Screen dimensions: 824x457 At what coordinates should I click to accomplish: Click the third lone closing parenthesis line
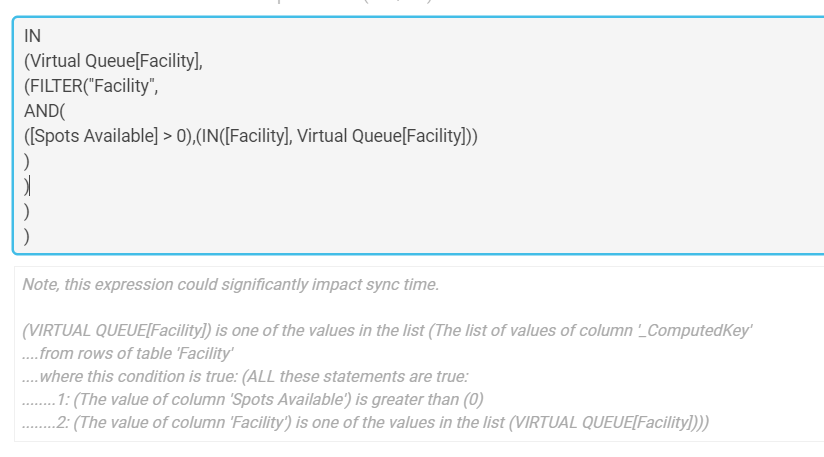click(x=27, y=211)
